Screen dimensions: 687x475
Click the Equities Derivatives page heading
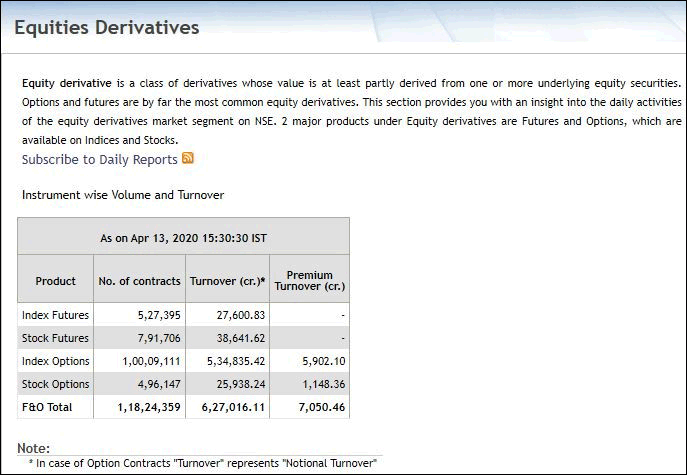106,27
